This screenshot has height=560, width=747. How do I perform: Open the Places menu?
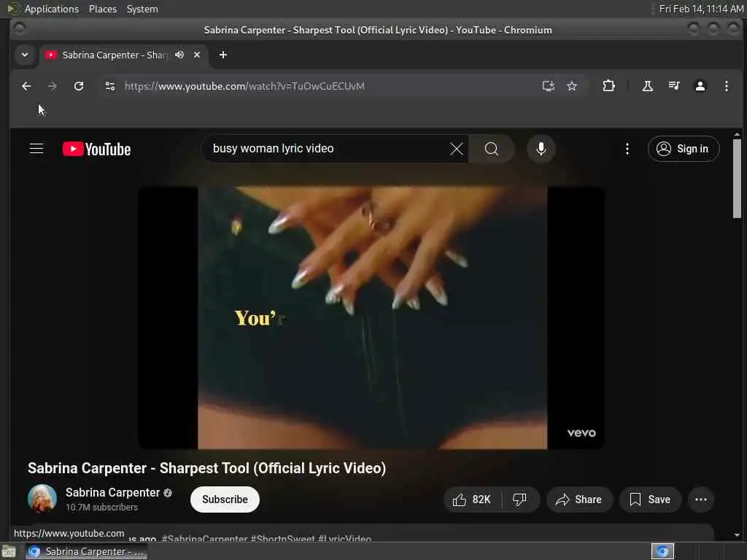[x=103, y=9]
